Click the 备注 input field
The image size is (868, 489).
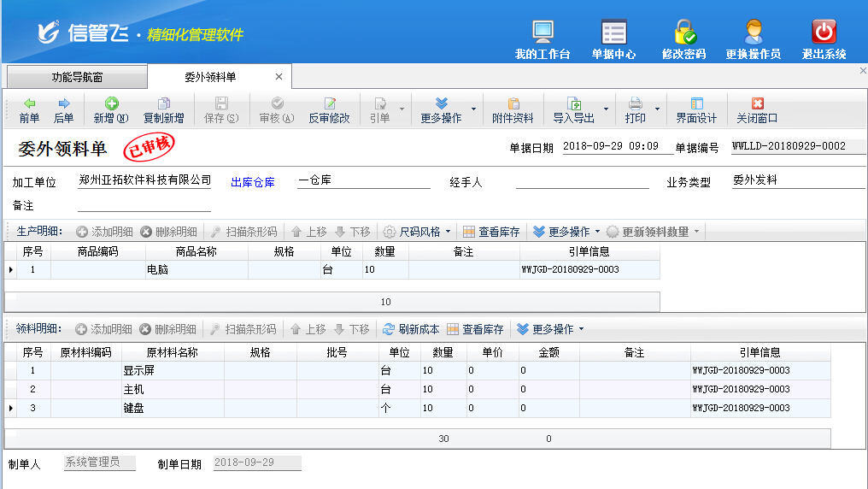pos(144,205)
